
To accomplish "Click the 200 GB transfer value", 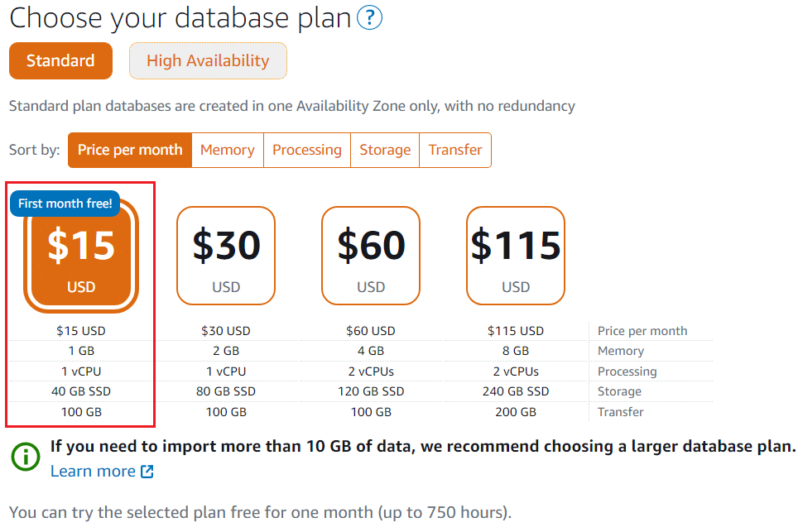I will [516, 412].
